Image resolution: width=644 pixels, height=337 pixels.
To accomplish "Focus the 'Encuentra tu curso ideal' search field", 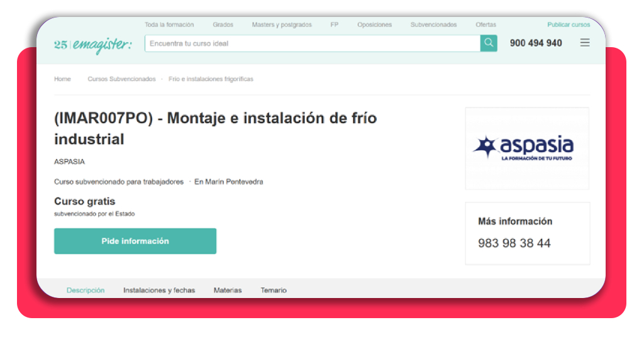I will (313, 43).
